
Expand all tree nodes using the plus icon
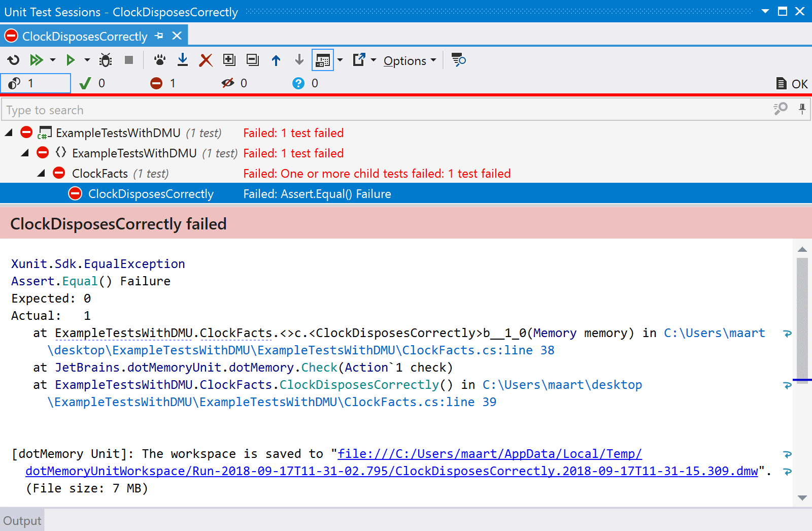click(229, 60)
